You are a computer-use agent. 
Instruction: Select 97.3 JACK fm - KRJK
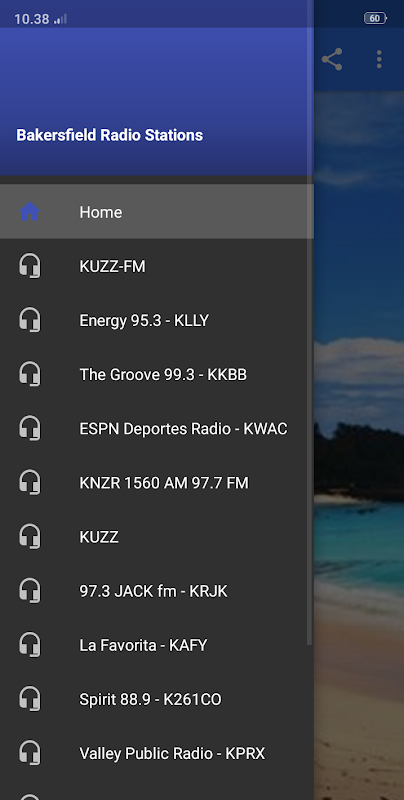157,590
